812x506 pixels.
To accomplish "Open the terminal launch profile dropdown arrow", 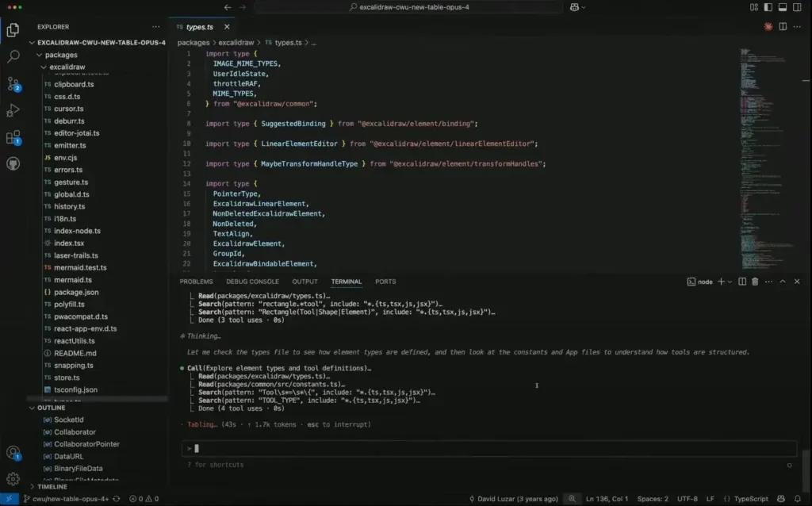I will click(x=730, y=282).
